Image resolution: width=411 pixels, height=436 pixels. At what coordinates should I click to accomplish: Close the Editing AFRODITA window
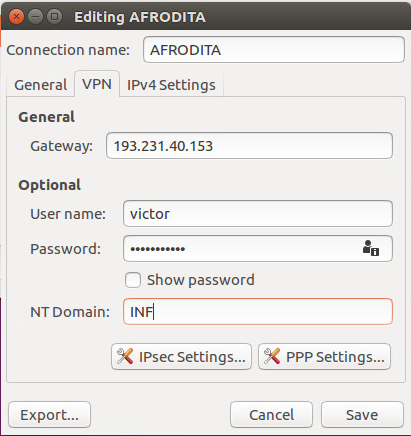click(16, 16)
